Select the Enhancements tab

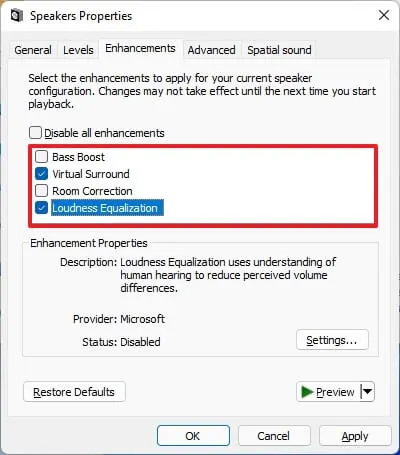(140, 49)
